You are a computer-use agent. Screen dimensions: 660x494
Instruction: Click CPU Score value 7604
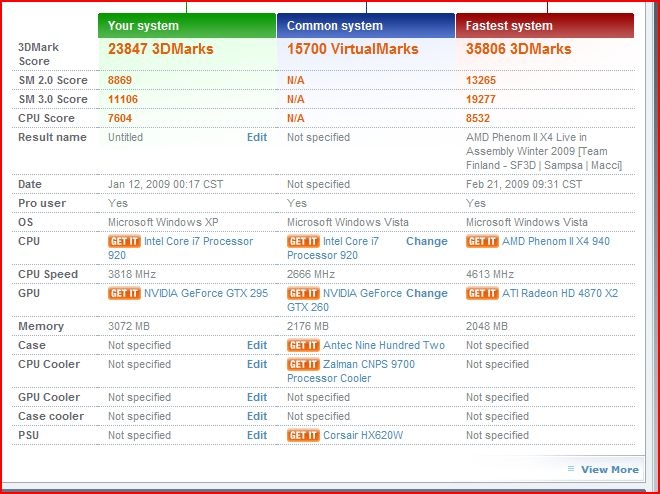[x=120, y=118]
